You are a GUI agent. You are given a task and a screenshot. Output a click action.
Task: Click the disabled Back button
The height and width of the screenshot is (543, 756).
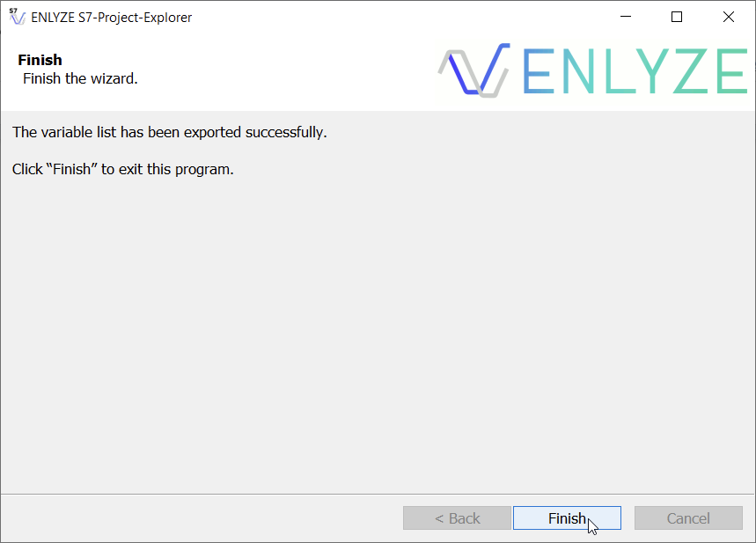coord(457,517)
